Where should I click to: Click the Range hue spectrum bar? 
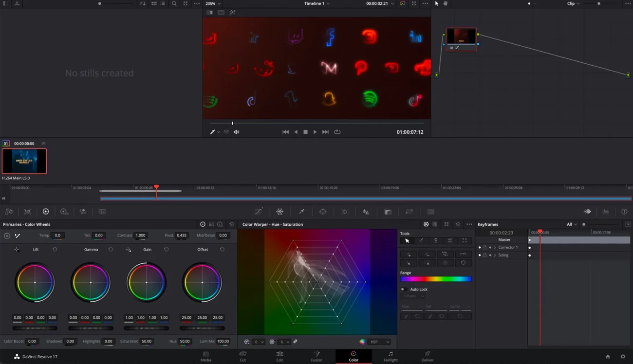coord(436,279)
